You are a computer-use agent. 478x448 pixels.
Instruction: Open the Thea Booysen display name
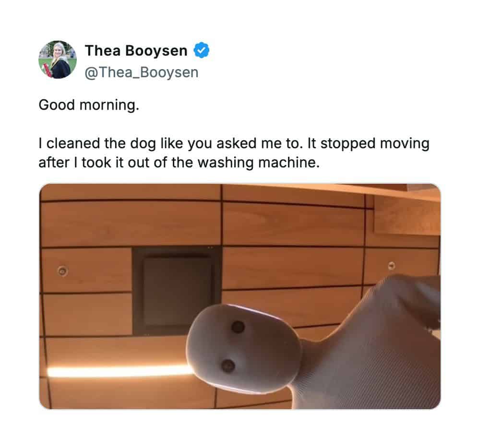click(136, 50)
